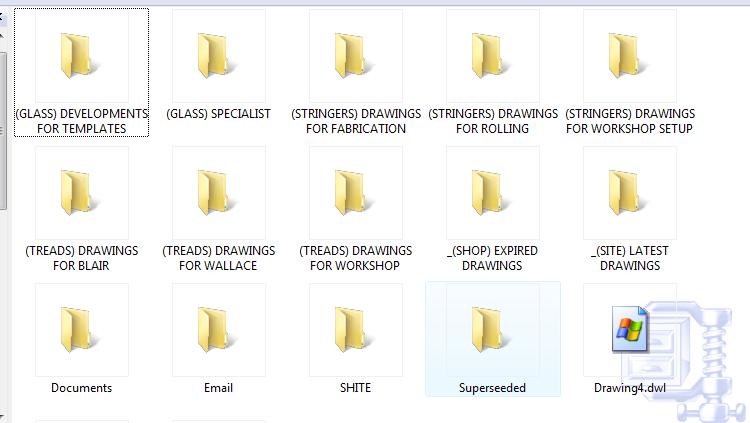Viewport: 750px width, 423px height.
Task: Click the "Email" folder name
Action: [219, 388]
